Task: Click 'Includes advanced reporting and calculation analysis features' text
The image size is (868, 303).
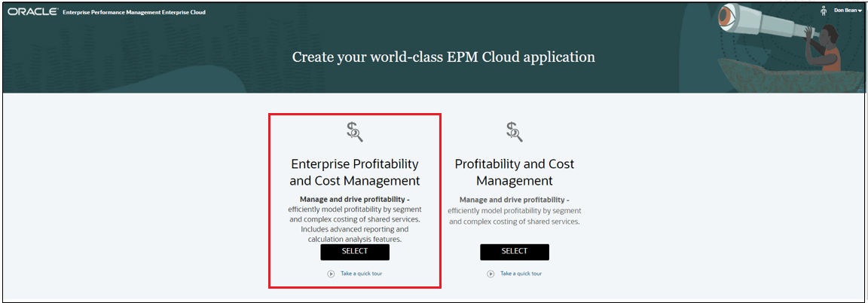Action: 355,234
